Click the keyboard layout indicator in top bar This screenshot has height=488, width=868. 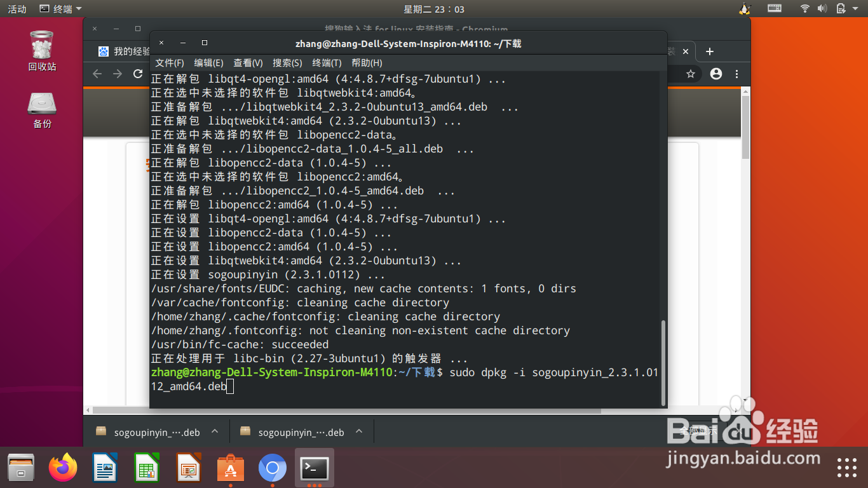click(775, 9)
